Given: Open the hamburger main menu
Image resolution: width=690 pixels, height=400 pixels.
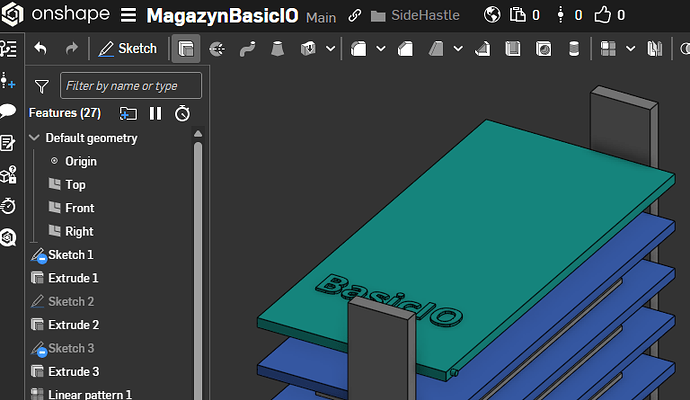Looking at the screenshot, I should point(128,16).
